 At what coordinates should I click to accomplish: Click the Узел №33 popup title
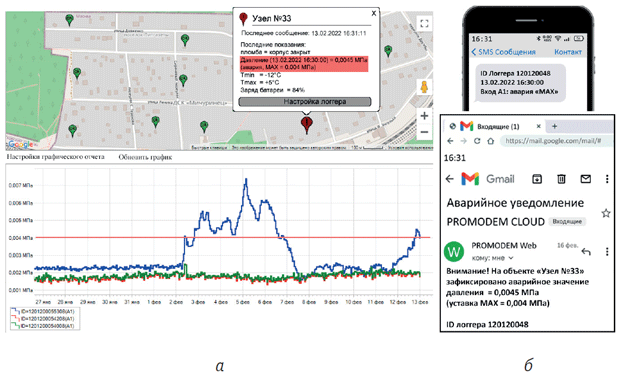click(272, 19)
